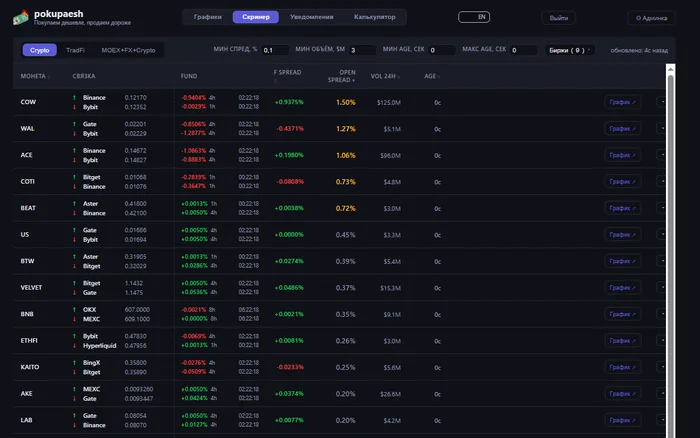The height and width of the screenshot is (438, 700).
Task: Click the 1.27% open spread value
Action: tap(346, 129)
